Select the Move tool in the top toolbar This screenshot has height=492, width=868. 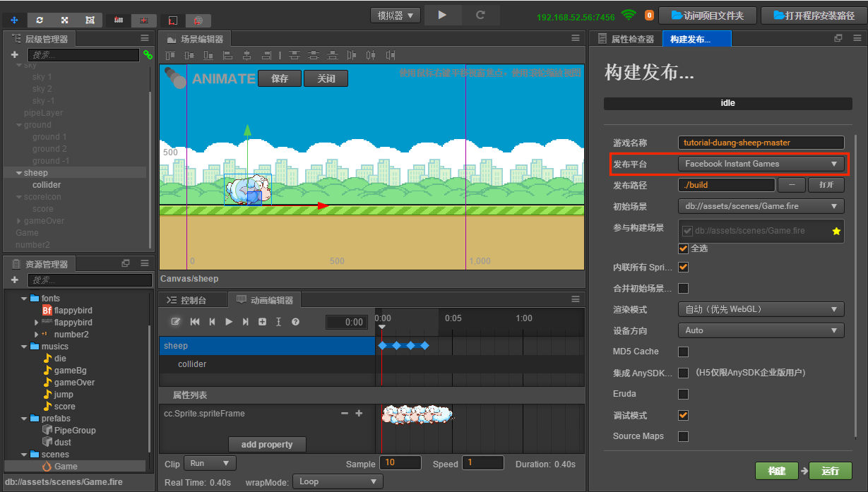tap(16, 20)
